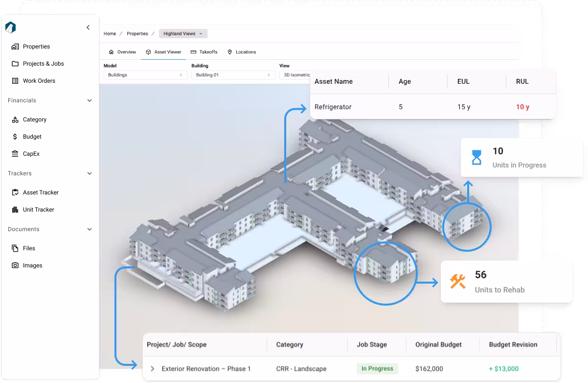Click the app logo in the sidebar
This screenshot has width=588, height=383.
coord(10,27)
